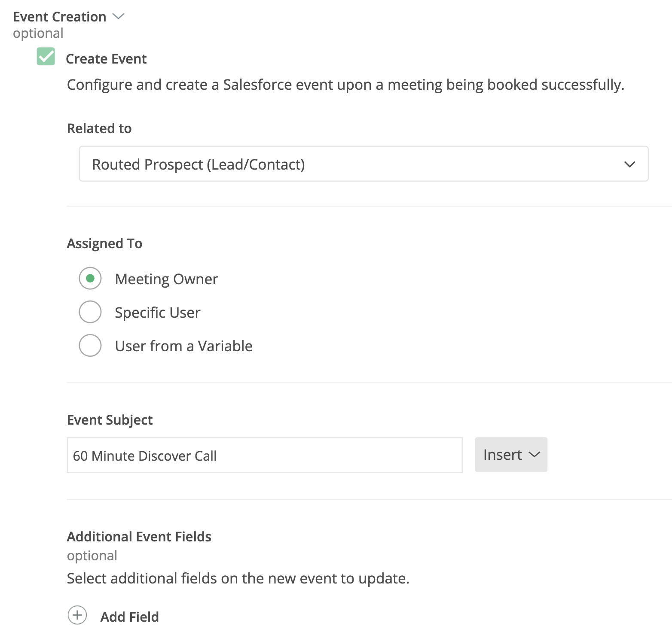Uncheck the Create Event checkbox
This screenshot has height=638, width=672.
point(46,57)
